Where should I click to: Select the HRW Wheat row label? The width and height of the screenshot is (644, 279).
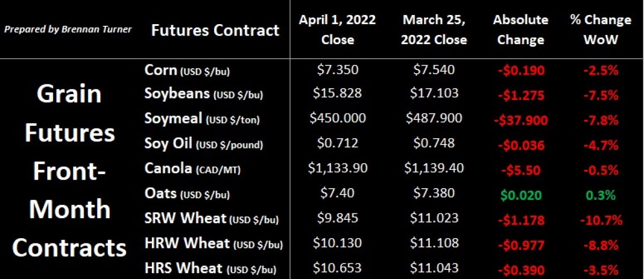click(213, 245)
